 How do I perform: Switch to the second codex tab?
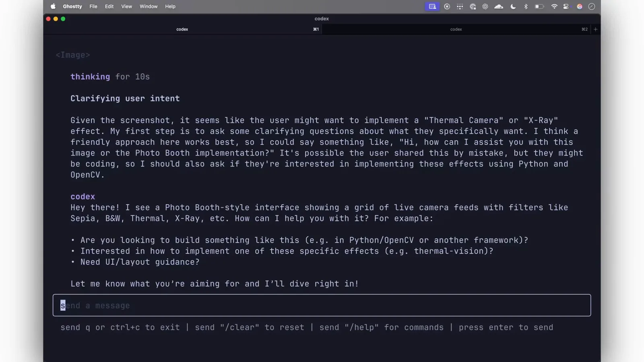click(456, 29)
